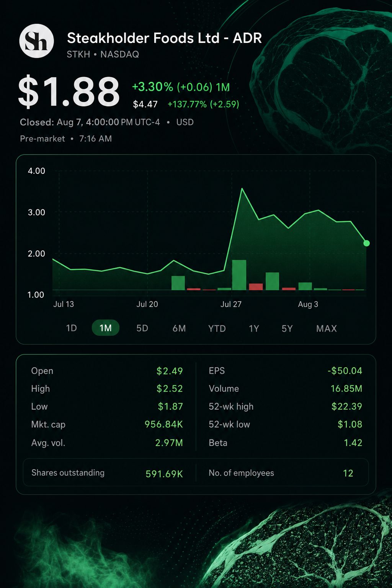This screenshot has width=392, height=588.
Task: Choose the MAX chart range
Action: click(327, 328)
